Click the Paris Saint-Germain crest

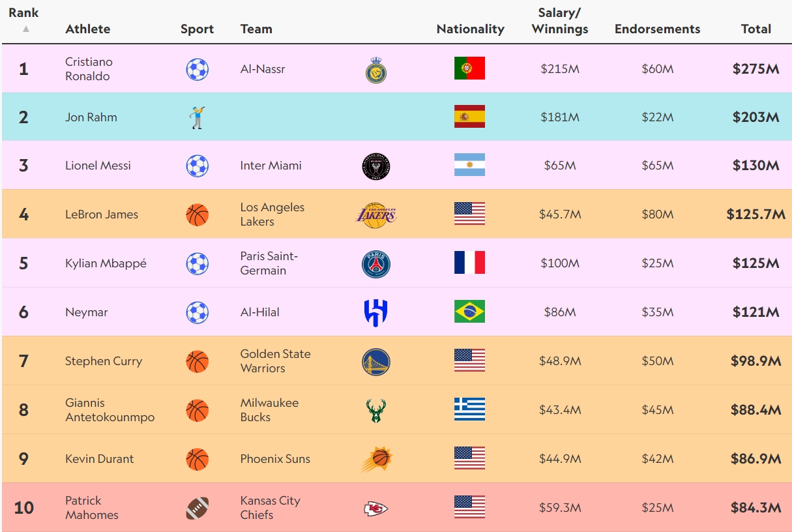pos(376,264)
